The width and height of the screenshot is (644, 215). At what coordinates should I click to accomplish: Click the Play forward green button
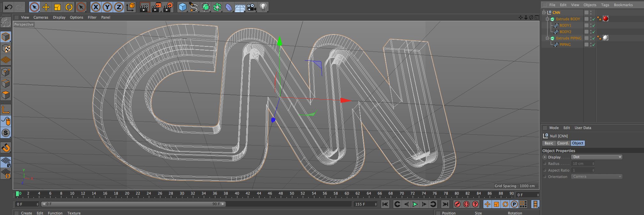tap(415, 204)
